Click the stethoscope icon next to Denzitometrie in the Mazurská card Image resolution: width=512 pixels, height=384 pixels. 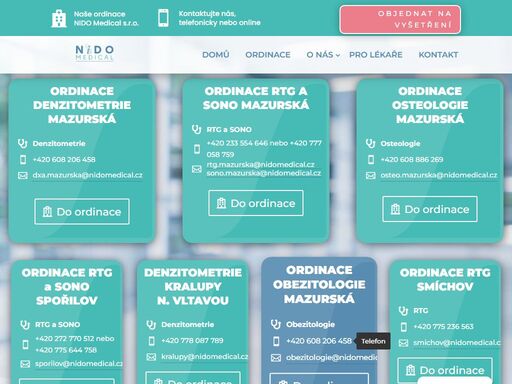point(22,144)
